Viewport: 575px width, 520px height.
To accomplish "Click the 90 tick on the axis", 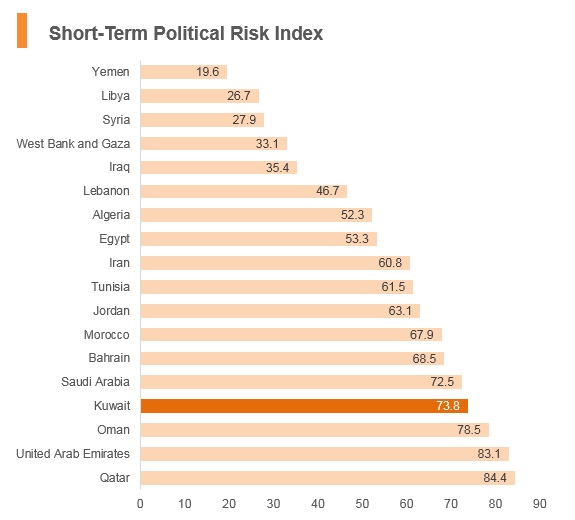I will point(539,504).
